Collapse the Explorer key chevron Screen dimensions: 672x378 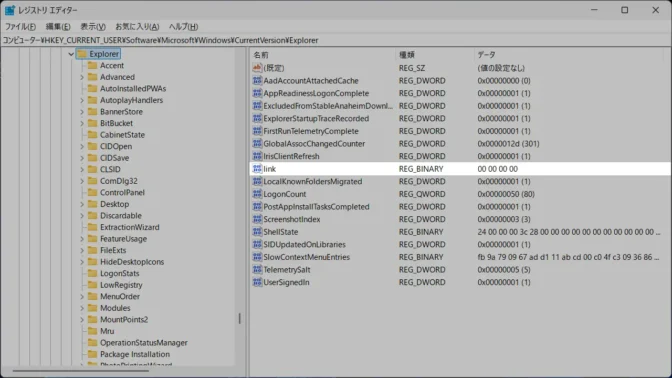click(x=71, y=54)
